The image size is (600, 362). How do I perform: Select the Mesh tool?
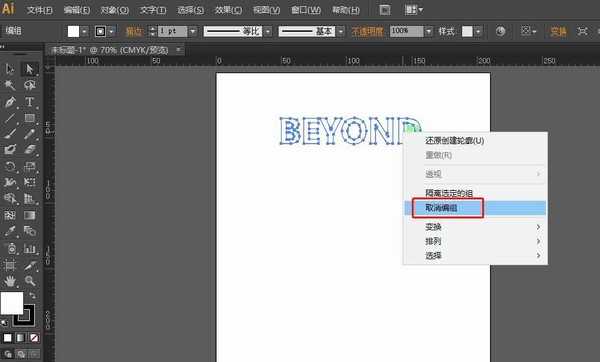click(x=10, y=215)
